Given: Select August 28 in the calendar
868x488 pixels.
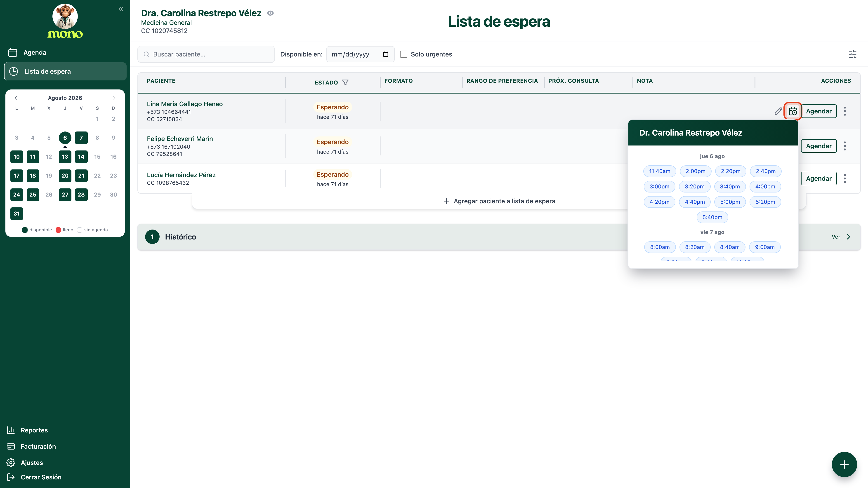Looking at the screenshot, I should pos(81,195).
